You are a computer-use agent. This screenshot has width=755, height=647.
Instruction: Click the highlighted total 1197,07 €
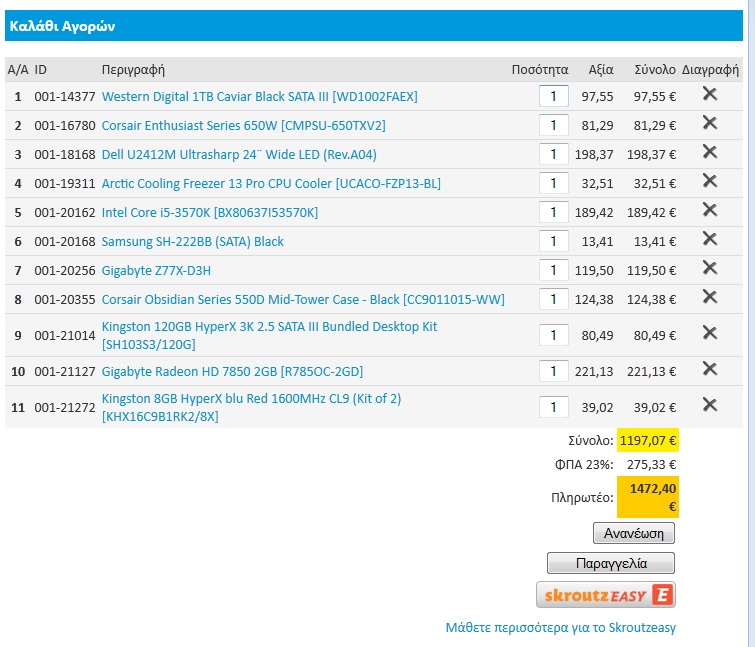click(x=648, y=440)
